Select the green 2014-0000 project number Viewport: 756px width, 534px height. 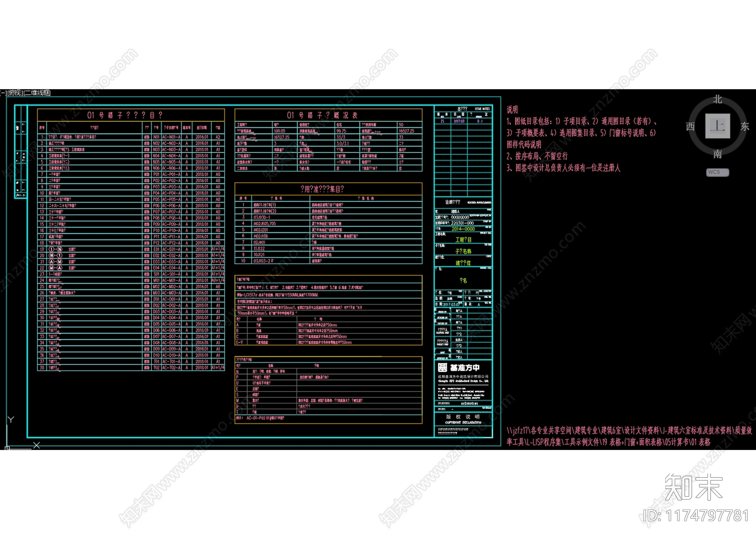[463, 229]
